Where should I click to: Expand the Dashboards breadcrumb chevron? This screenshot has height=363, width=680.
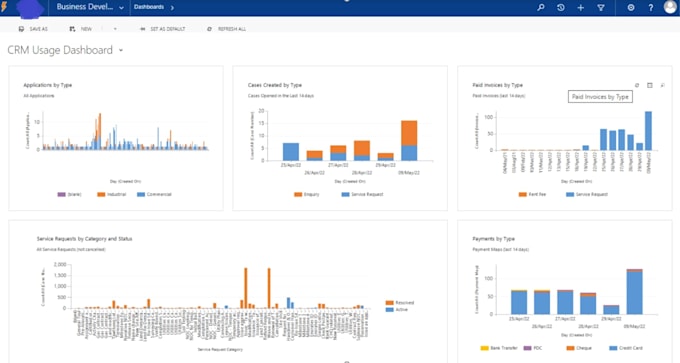[x=172, y=7]
